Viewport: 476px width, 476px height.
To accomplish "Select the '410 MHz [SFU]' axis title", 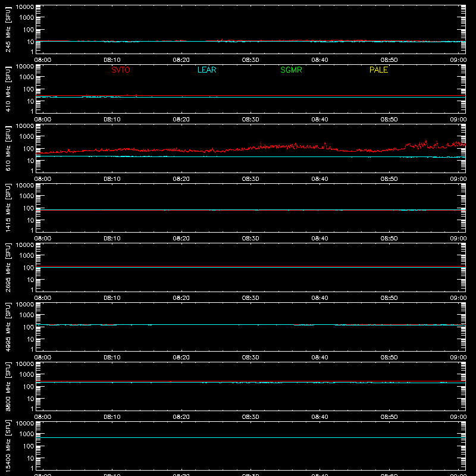I will (x=8, y=89).
